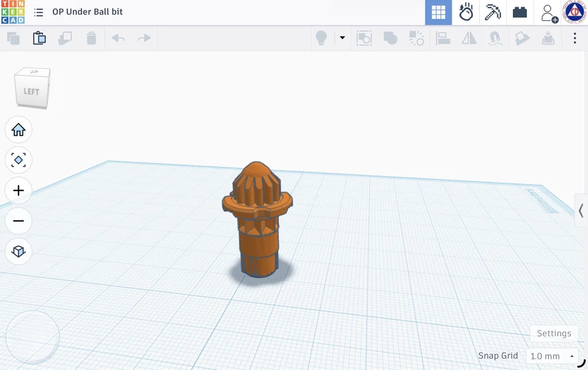Viewport: 588px width, 370px height.
Task: Switch to 3D design grid view
Action: 438,12
